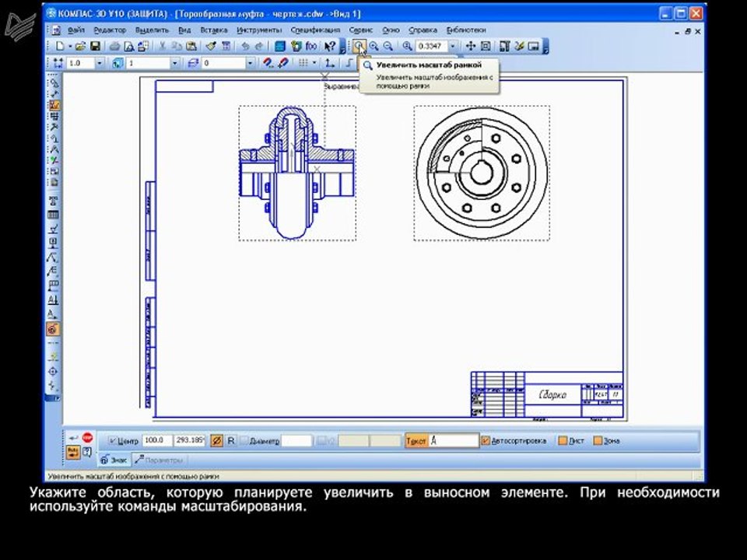The image size is (747, 560).
Task: Click the Open file folder icon
Action: pyautogui.click(x=80, y=46)
